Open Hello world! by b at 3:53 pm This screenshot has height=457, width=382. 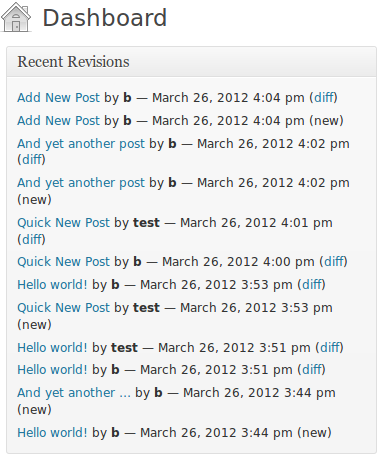pos(52,285)
